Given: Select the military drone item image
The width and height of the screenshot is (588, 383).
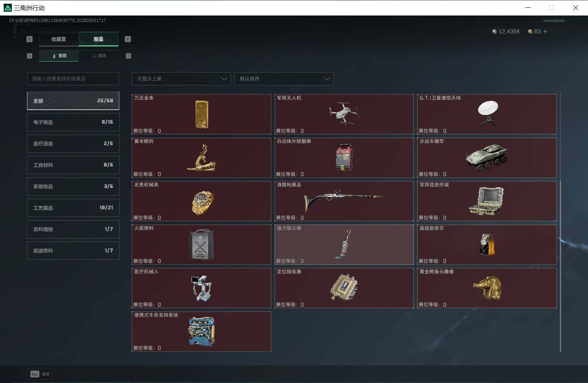Looking at the screenshot, I should tap(344, 113).
